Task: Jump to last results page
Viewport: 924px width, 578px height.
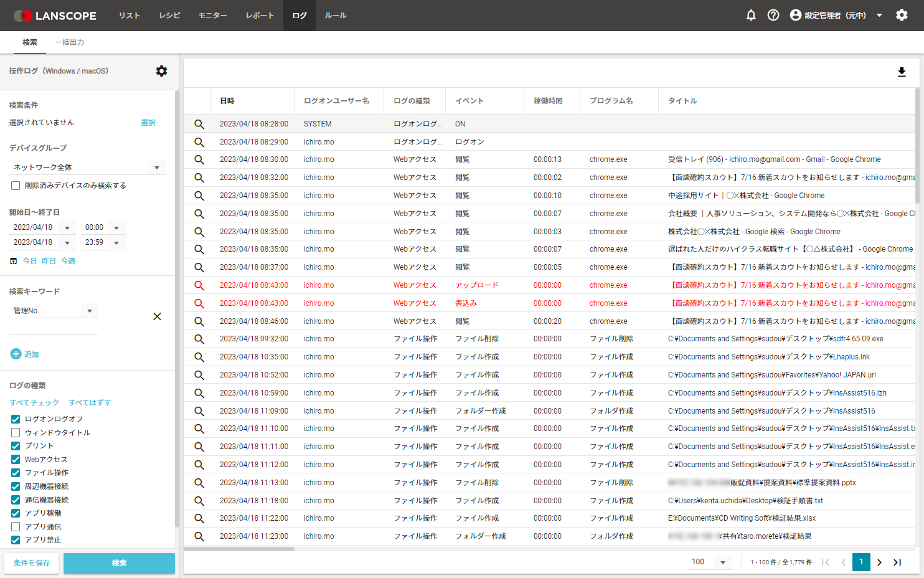Action: point(897,562)
